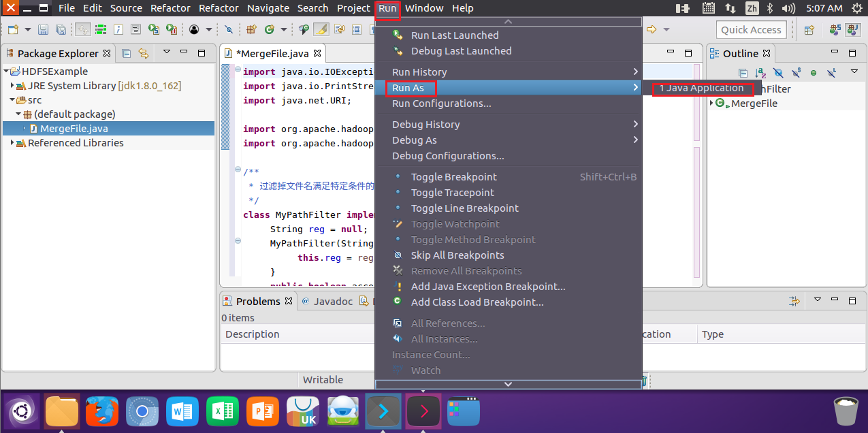This screenshot has height=433, width=868.
Task: Launch Word from the dock
Action: tap(182, 411)
